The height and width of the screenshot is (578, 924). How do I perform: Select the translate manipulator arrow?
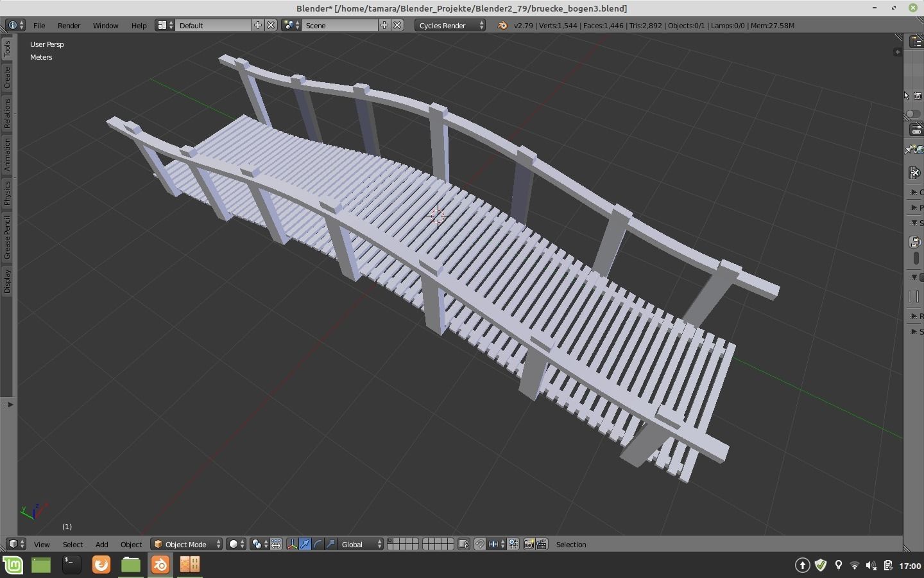click(x=305, y=544)
